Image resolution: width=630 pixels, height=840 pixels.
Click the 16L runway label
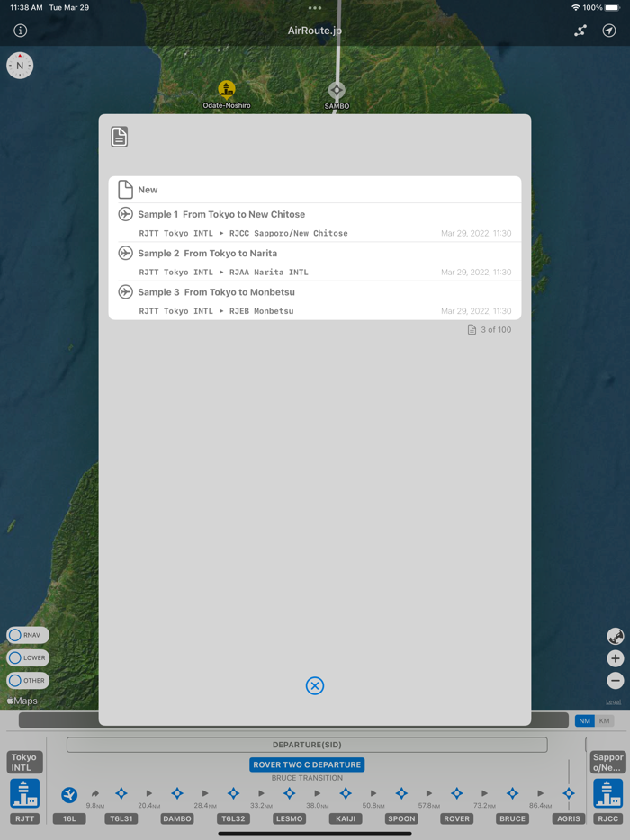(69, 819)
